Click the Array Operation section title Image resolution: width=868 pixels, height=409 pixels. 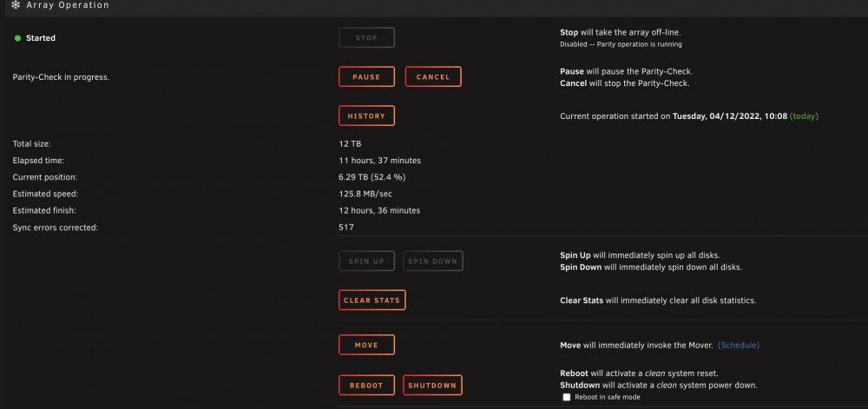68,5
